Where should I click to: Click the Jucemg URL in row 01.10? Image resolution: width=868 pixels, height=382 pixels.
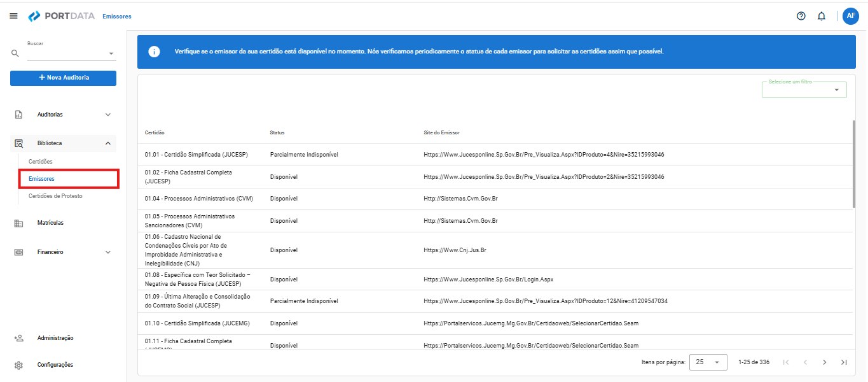click(531, 323)
